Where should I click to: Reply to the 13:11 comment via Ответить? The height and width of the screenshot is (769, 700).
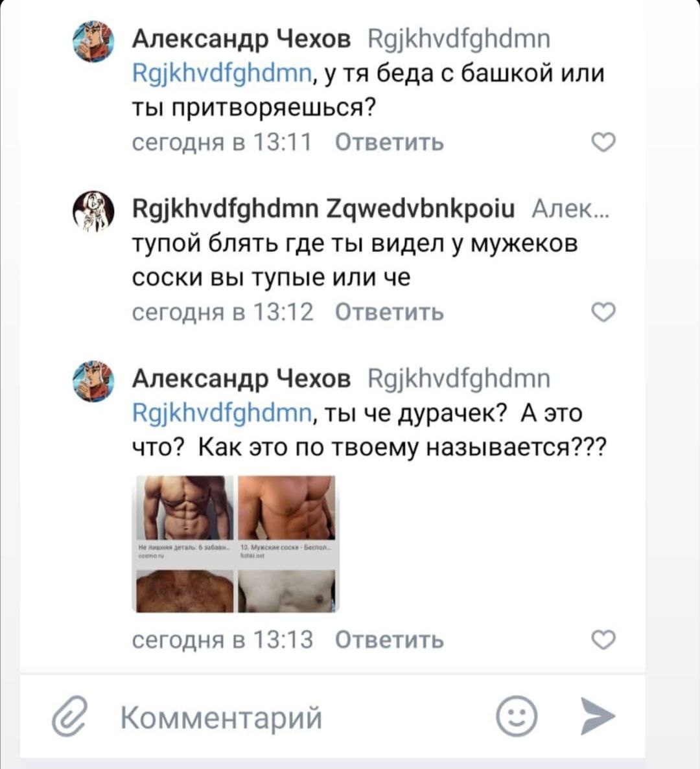tap(390, 143)
